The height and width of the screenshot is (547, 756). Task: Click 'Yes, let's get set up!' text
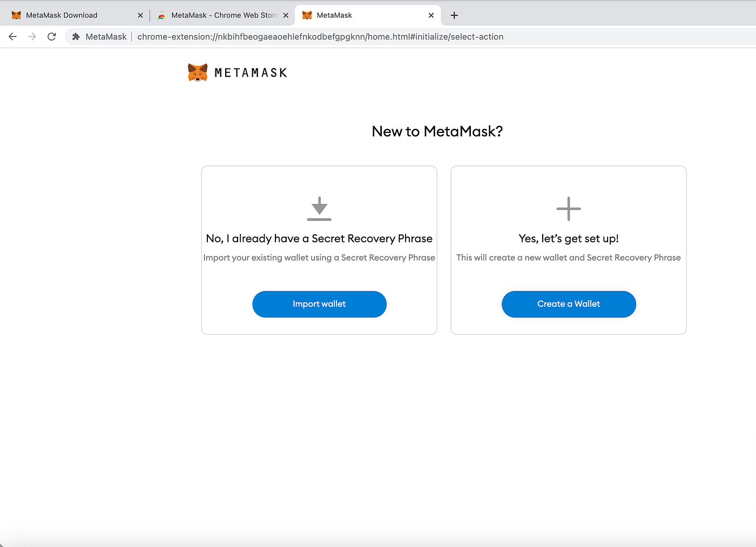pyautogui.click(x=569, y=239)
